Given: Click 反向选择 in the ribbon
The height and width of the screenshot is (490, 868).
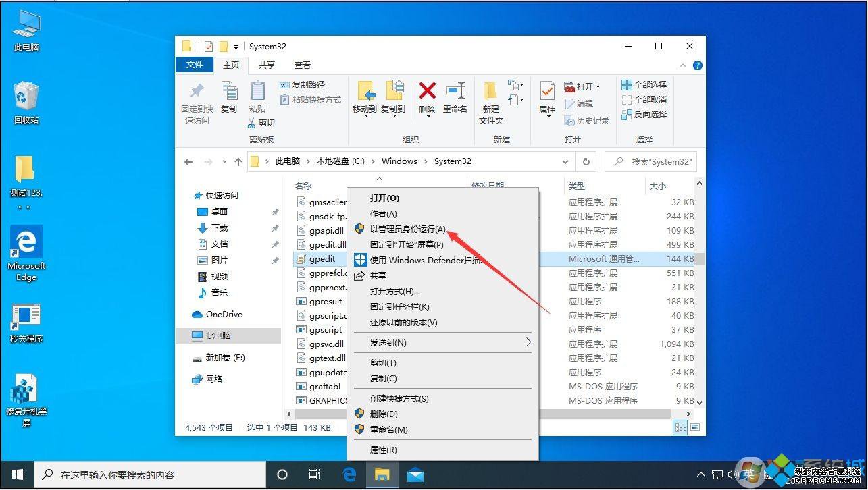Looking at the screenshot, I should point(644,115).
